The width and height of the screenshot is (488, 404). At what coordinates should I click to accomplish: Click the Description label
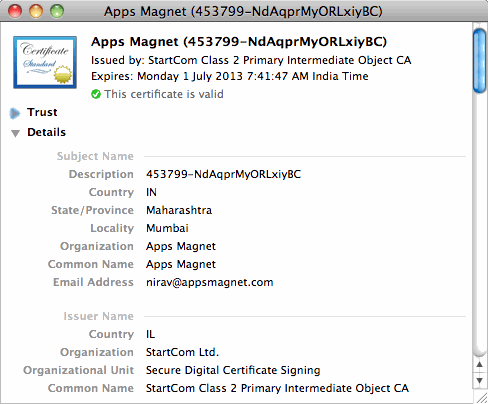click(101, 174)
